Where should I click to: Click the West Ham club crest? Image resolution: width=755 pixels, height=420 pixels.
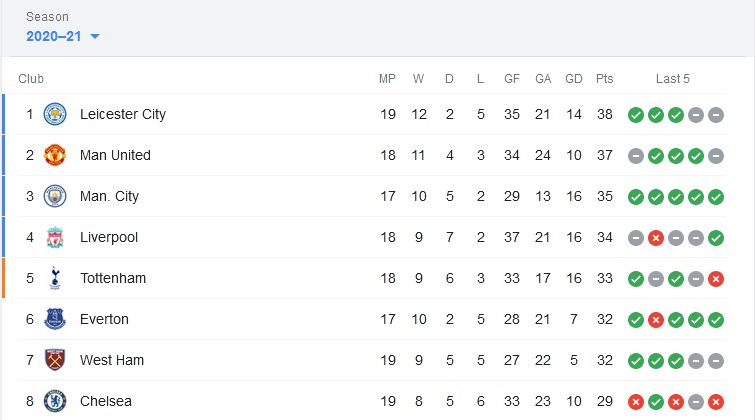click(55, 360)
